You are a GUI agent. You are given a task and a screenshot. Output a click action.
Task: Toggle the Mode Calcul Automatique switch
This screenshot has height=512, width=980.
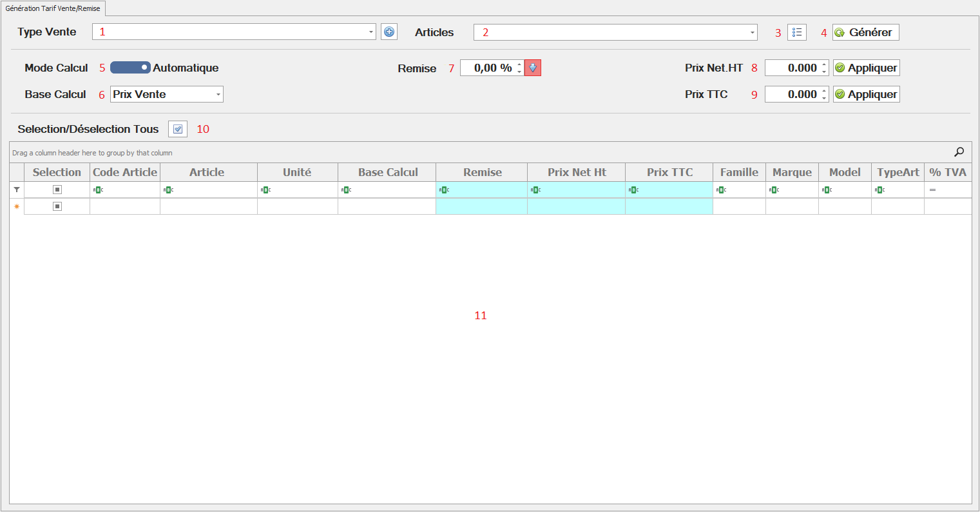130,68
